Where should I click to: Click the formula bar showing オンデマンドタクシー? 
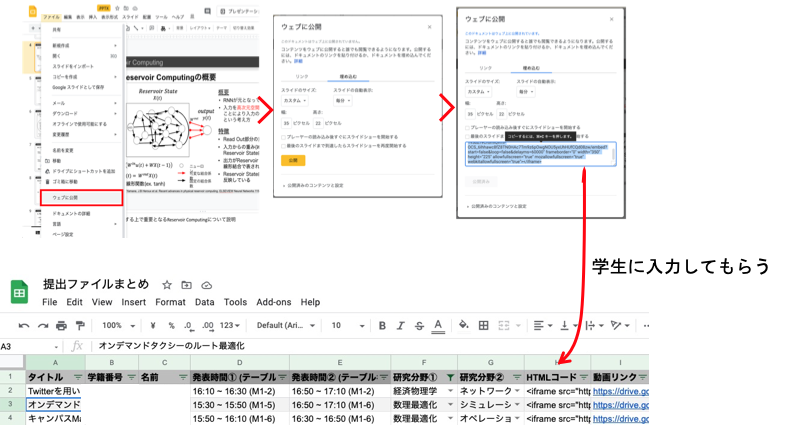(373, 346)
